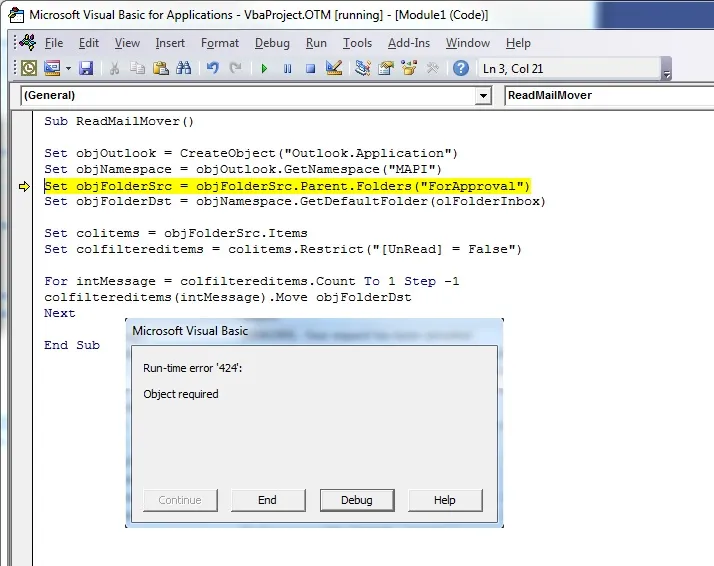Click the Microsoft Visual Basic dialog title bar
The image size is (714, 566).
(x=314, y=331)
